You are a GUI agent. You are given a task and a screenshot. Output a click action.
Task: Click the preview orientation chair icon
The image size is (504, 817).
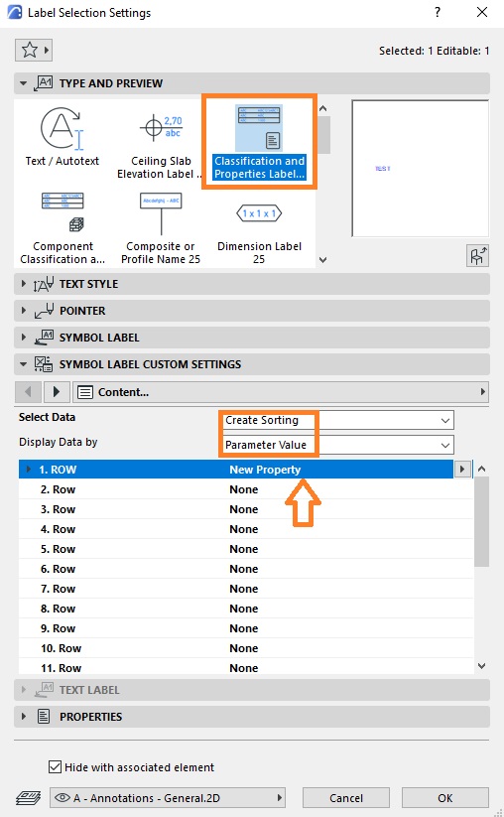[477, 256]
